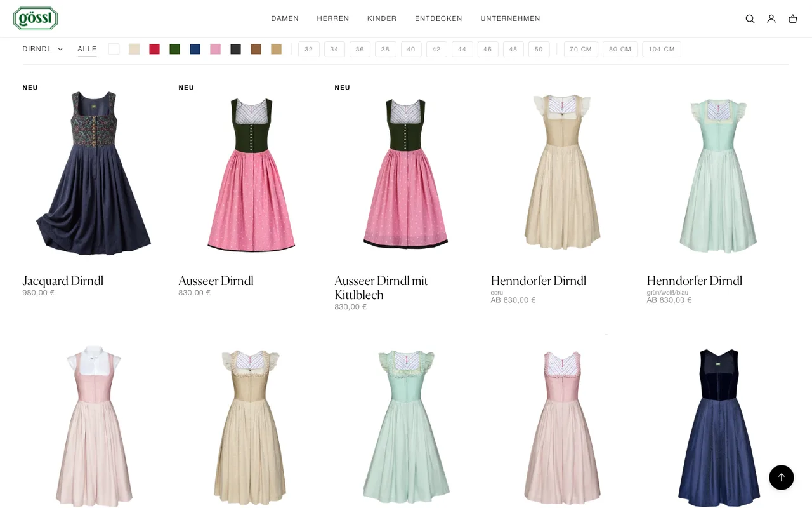Open the search icon in the header

coord(750,19)
